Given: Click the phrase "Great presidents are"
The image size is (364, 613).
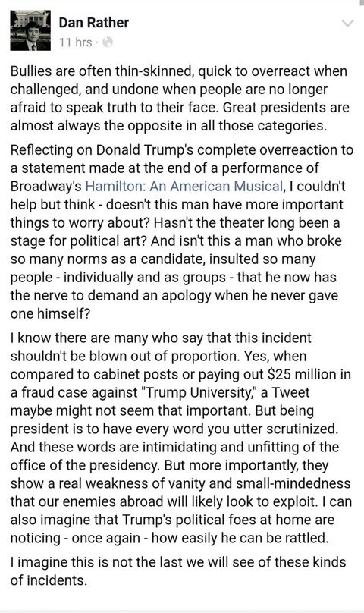Looking at the screenshot, I should pos(286,108).
